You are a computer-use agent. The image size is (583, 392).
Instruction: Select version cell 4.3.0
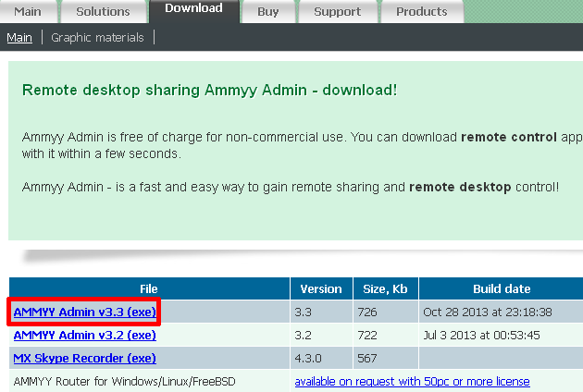click(321, 358)
